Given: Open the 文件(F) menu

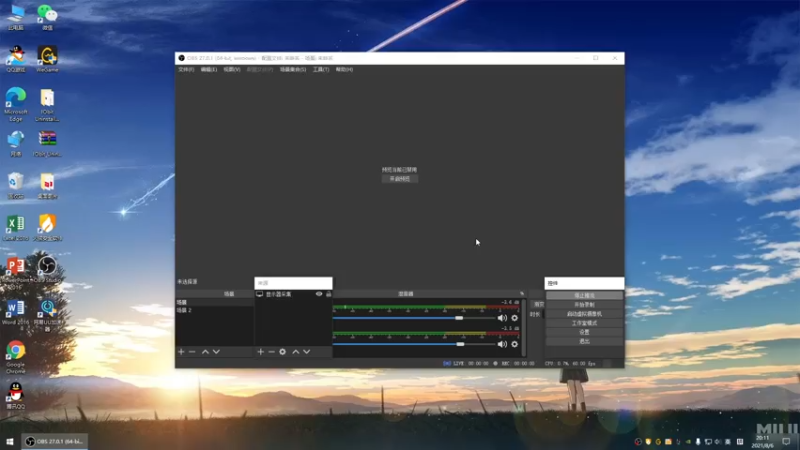Looking at the screenshot, I should (186, 69).
